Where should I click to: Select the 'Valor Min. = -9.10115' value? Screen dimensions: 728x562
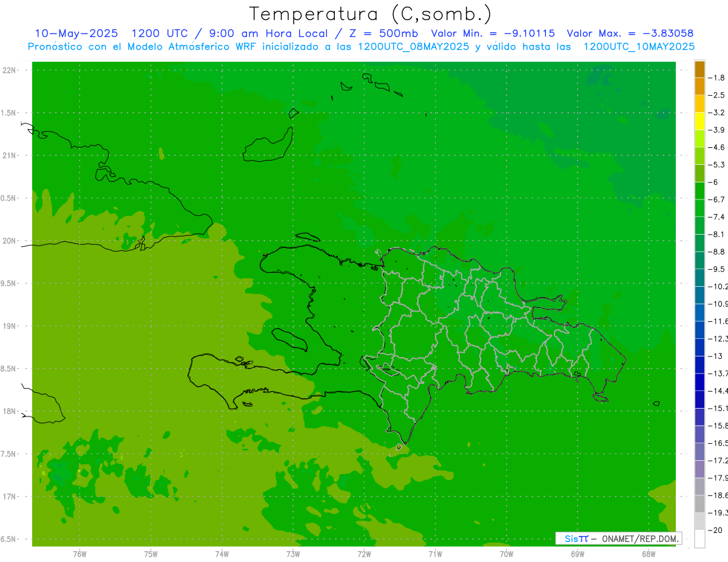coord(493,33)
